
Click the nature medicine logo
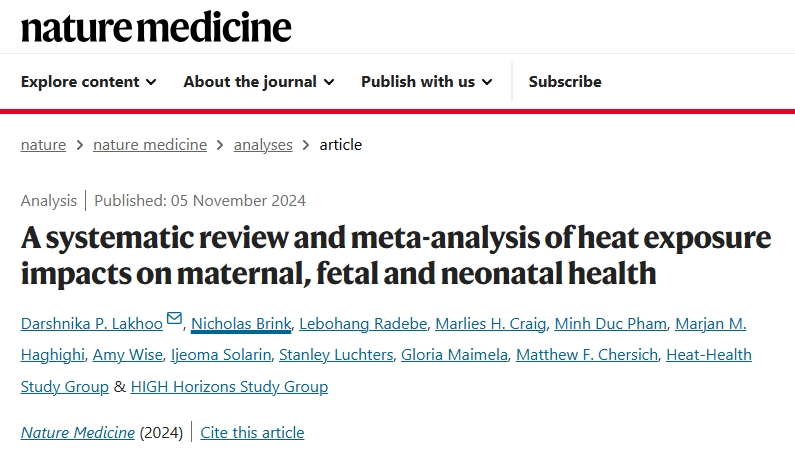tap(156, 27)
